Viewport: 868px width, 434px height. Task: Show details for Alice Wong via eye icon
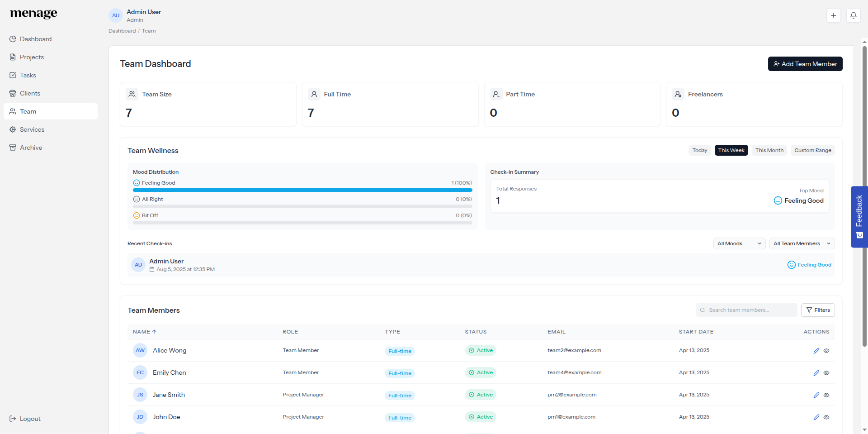827,351
